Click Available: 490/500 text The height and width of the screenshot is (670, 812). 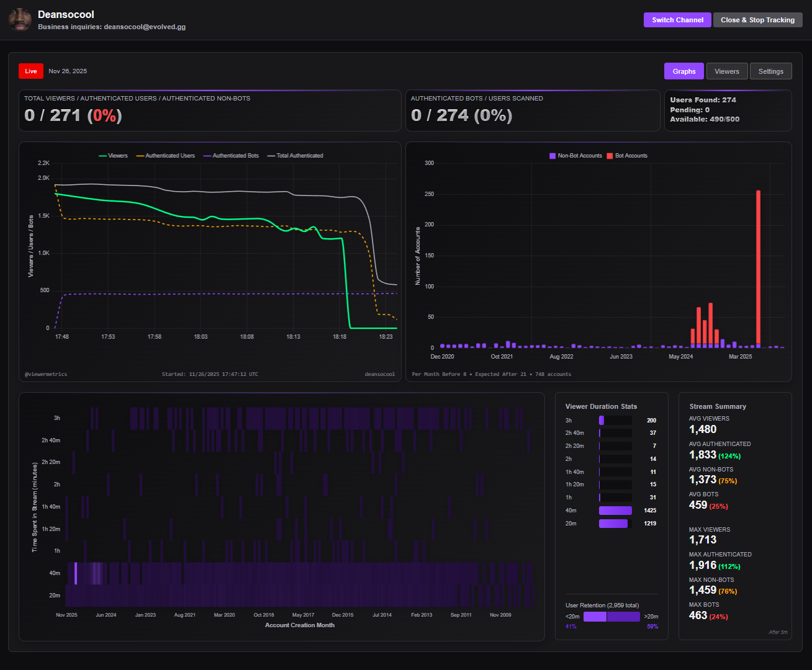(x=705, y=119)
